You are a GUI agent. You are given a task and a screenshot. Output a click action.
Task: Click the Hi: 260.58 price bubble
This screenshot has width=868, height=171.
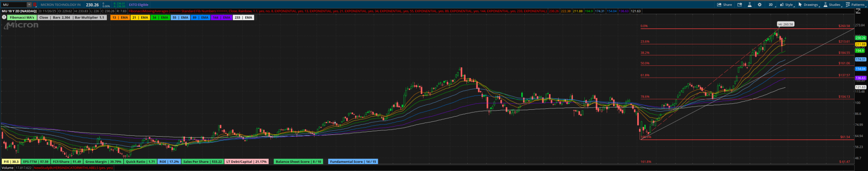tap(786, 24)
